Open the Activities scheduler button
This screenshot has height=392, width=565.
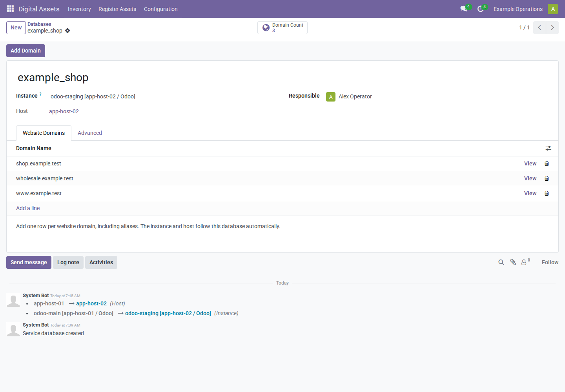click(x=101, y=262)
